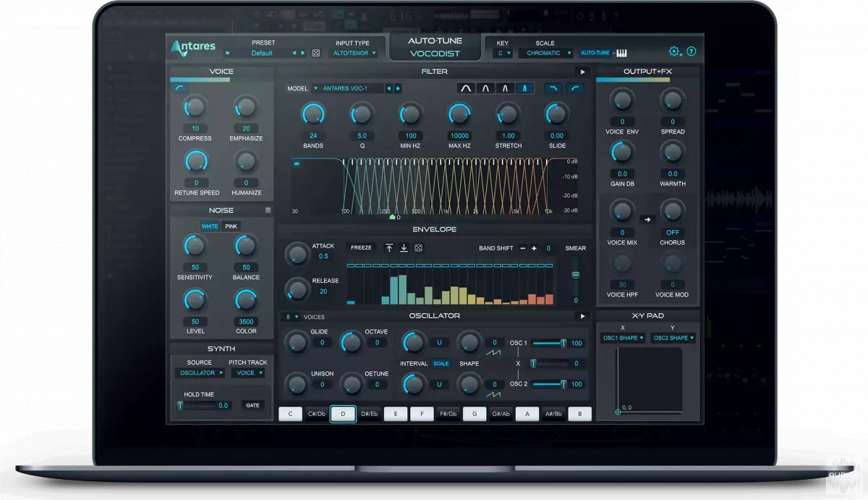868x500 pixels.
Task: Select the third filter band shape
Action: [506, 88]
